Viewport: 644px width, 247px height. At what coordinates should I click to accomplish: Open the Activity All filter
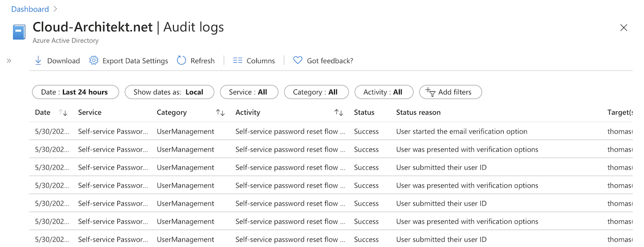tap(384, 92)
